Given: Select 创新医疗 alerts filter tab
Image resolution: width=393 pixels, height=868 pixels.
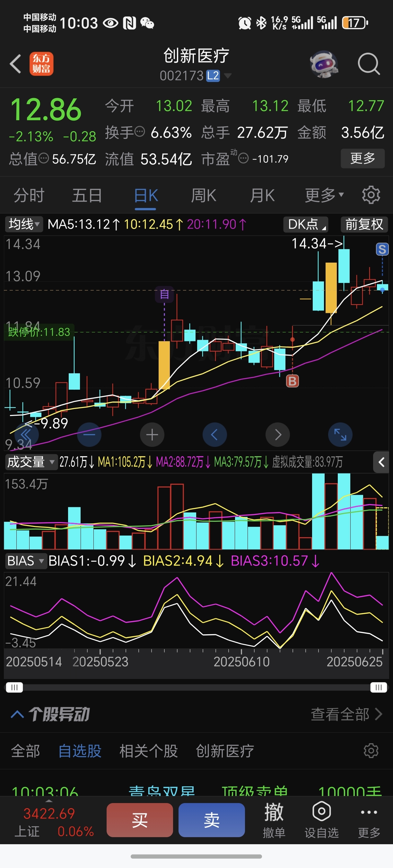Looking at the screenshot, I should pos(225,751).
